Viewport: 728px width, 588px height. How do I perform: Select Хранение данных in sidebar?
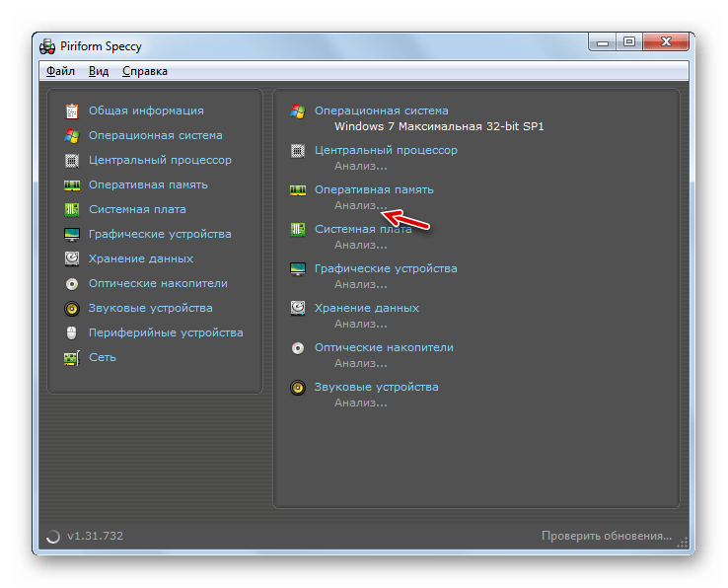click(141, 258)
